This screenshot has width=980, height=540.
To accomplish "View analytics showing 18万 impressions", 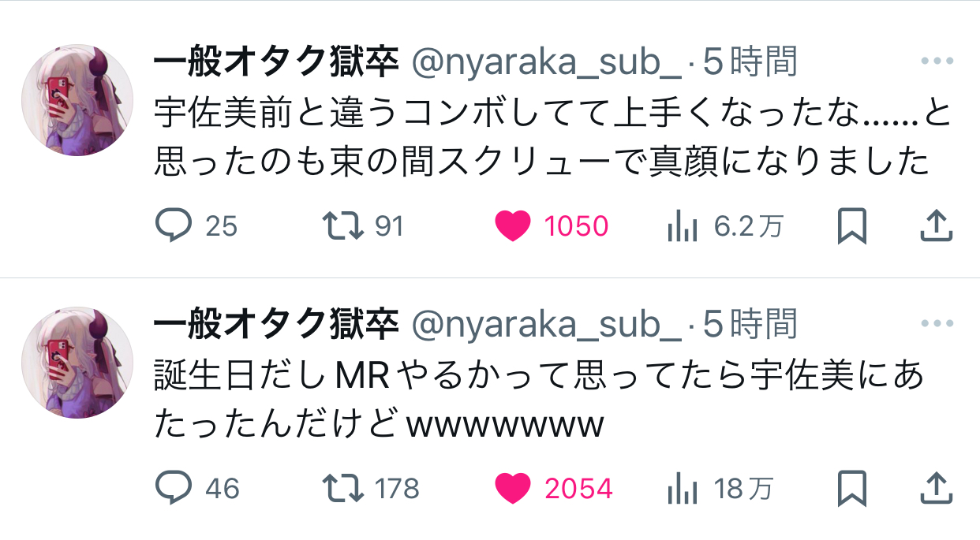I will point(683,490).
